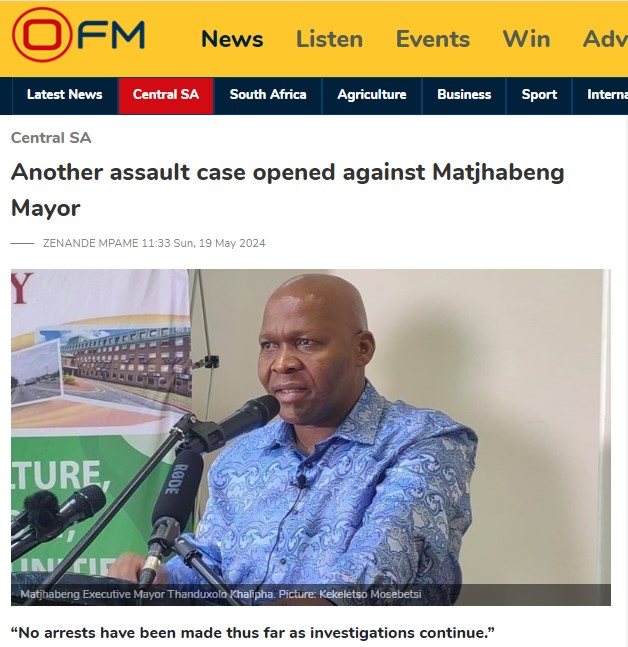Go to the Events section
628x647 pixels.
pyautogui.click(x=433, y=39)
